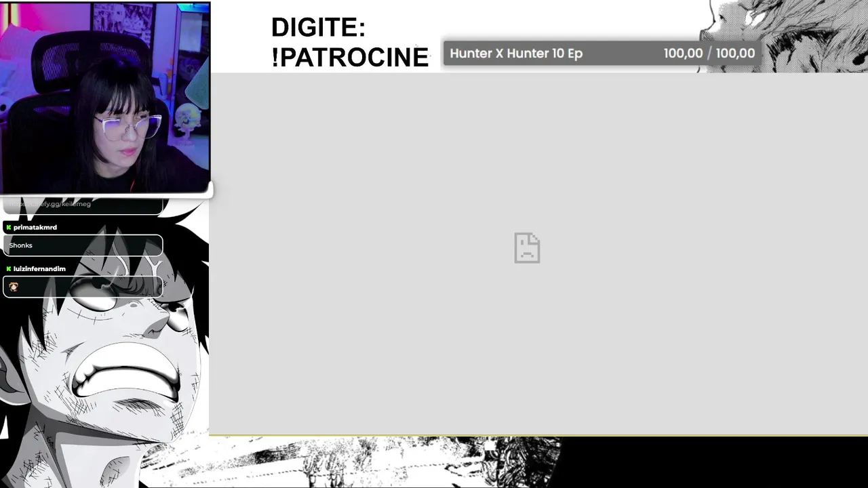Click the Kick badge beside primatakmrd

point(9,228)
